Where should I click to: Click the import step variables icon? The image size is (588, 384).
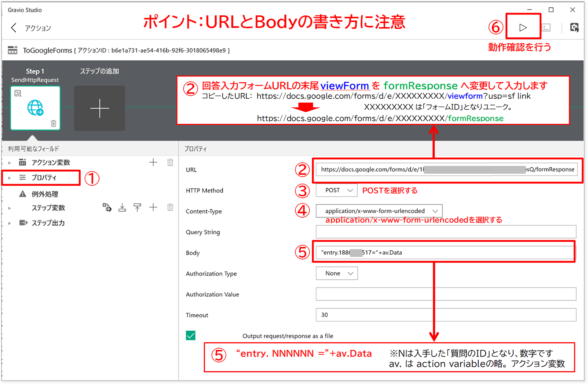[x=122, y=207]
